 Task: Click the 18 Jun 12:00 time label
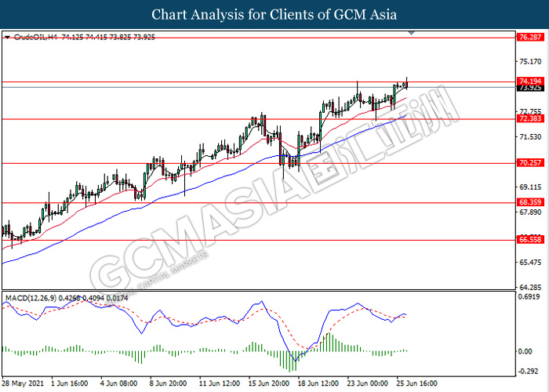[318, 383]
